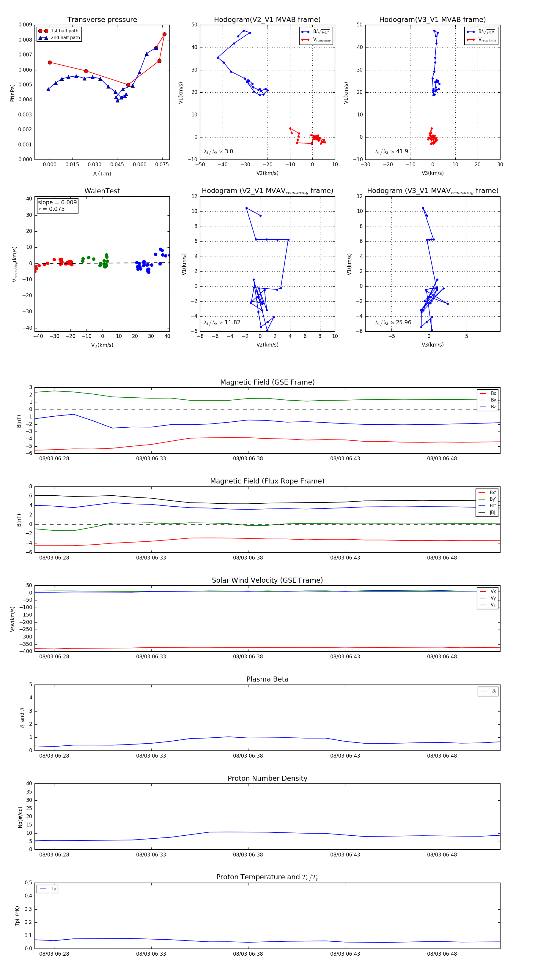Click the "Proton Number Density" title
The image size is (535, 980).
pos(267,778)
